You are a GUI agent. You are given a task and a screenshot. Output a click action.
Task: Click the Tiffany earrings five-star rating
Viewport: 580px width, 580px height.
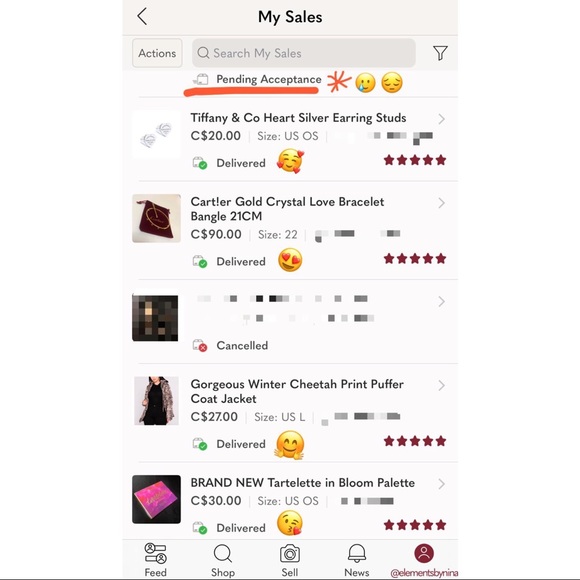(415, 160)
